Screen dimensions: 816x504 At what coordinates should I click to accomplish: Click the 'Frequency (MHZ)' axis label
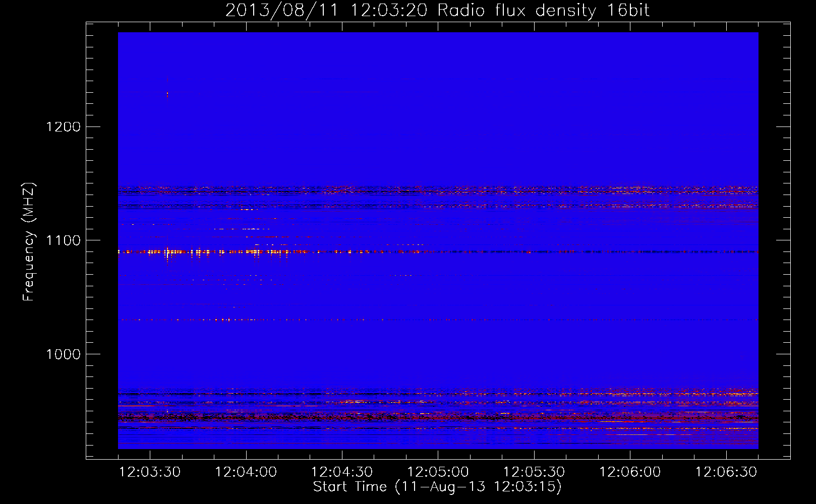[29, 242]
